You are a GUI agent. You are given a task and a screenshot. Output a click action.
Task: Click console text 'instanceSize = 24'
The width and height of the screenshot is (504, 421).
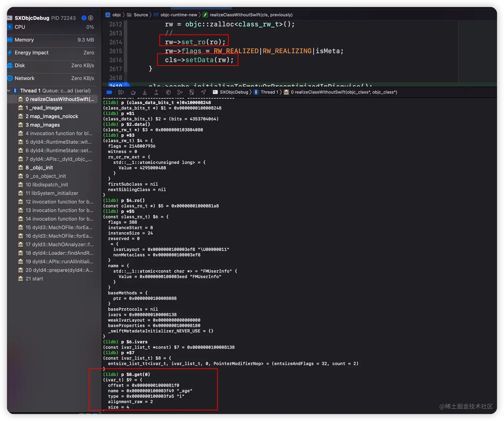130,233
